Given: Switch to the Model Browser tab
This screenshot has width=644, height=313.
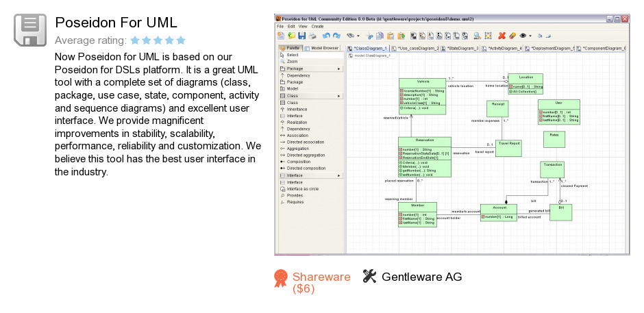Looking at the screenshot, I should pos(321,48).
